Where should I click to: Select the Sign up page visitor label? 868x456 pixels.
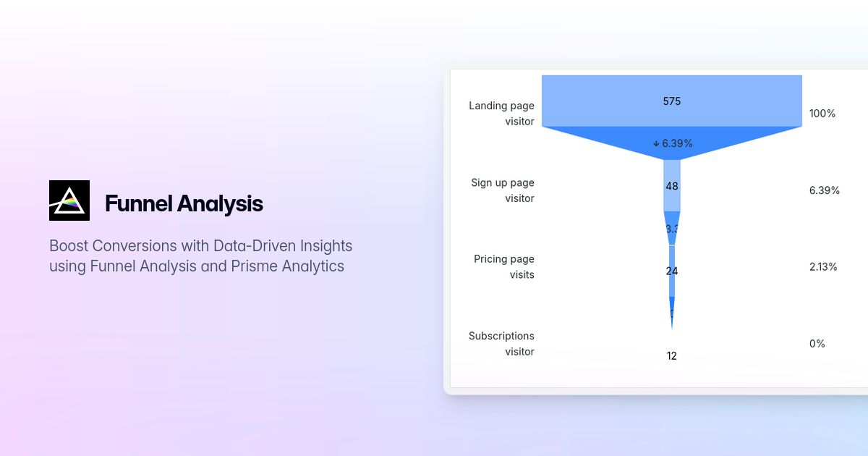click(503, 190)
